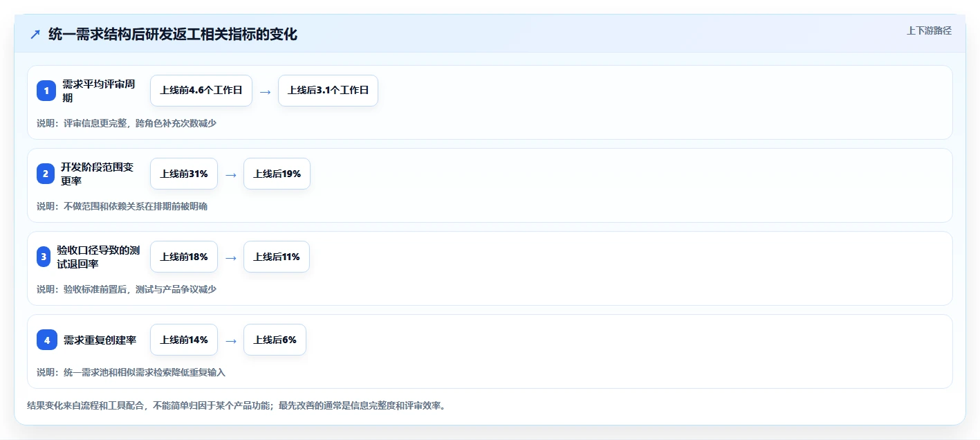Select the 上线后19% chip

[x=277, y=174]
